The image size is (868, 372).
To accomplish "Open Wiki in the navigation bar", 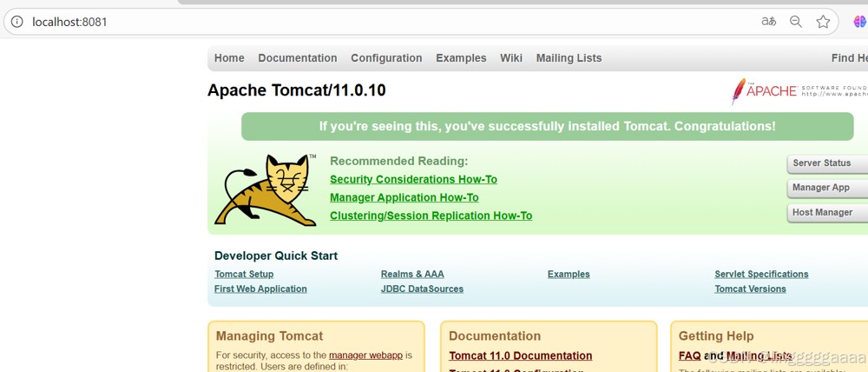I will pyautogui.click(x=511, y=58).
